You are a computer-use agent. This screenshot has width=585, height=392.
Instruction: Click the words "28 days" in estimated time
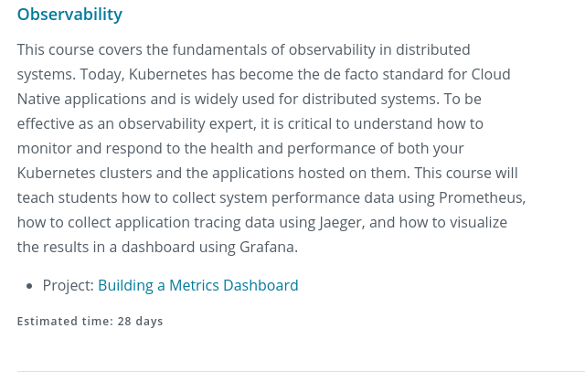tap(140, 321)
